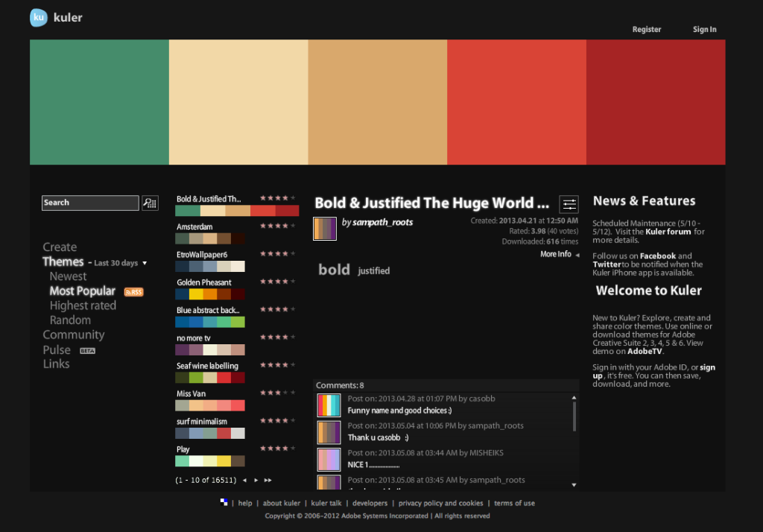This screenshot has width=763, height=532.
Task: Click the large cream color swatch
Action: click(238, 102)
